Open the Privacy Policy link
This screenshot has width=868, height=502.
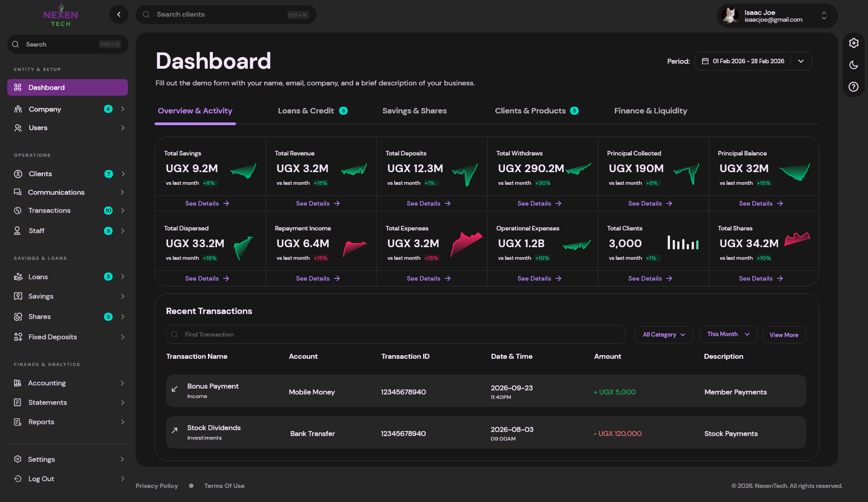point(156,486)
